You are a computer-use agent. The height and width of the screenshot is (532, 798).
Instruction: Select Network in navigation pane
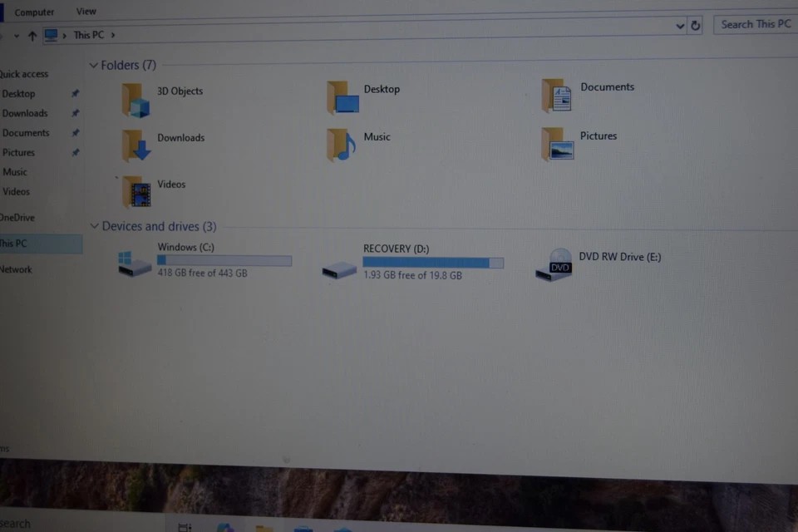tap(16, 270)
